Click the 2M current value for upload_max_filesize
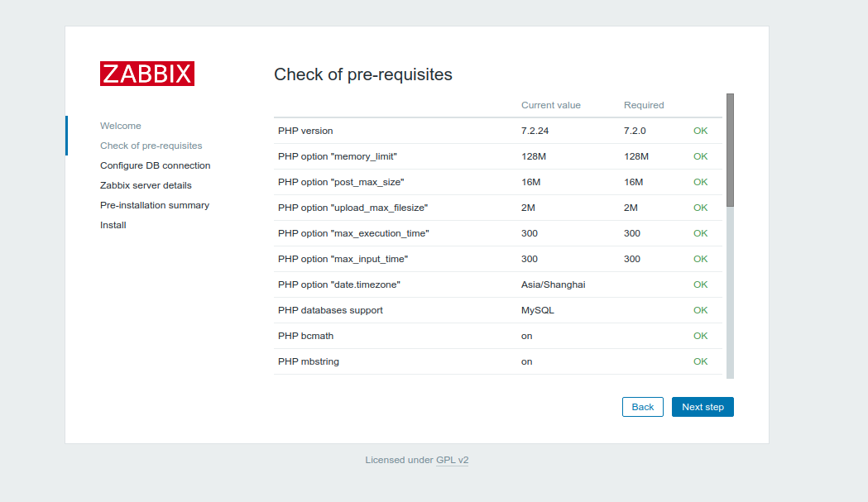Screen dimensions: 868x502 click(528, 208)
